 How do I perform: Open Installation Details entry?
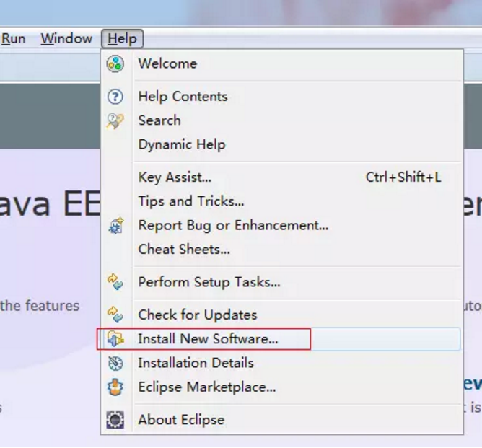[x=281, y=363]
